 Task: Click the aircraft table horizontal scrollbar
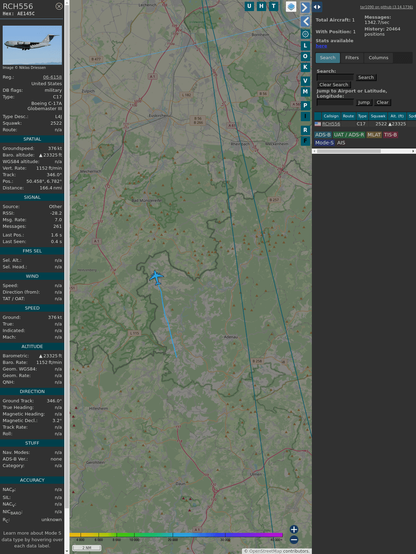coord(364,151)
